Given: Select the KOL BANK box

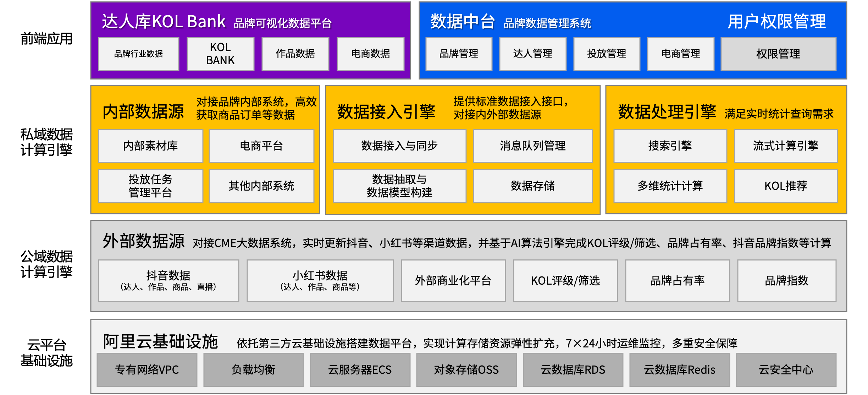Looking at the screenshot, I should click(x=220, y=54).
